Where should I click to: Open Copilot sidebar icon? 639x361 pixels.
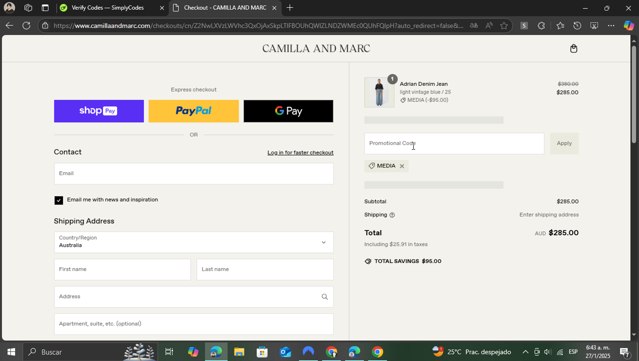click(629, 26)
